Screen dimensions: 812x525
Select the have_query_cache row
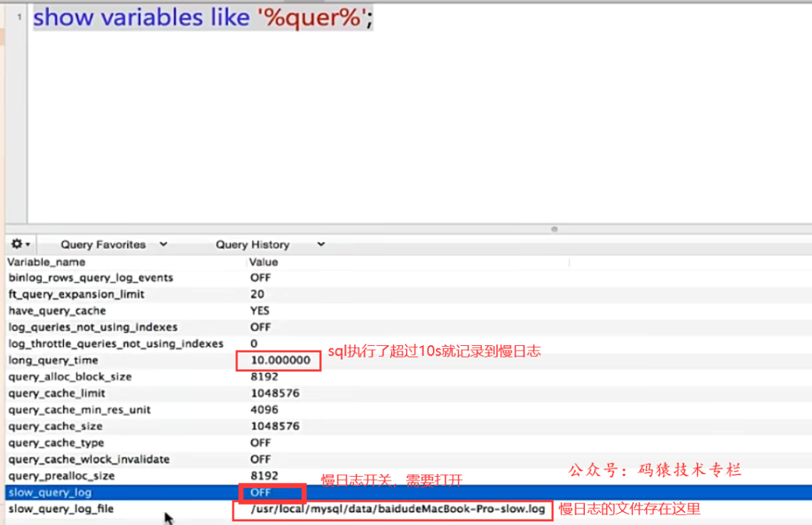click(x=57, y=311)
